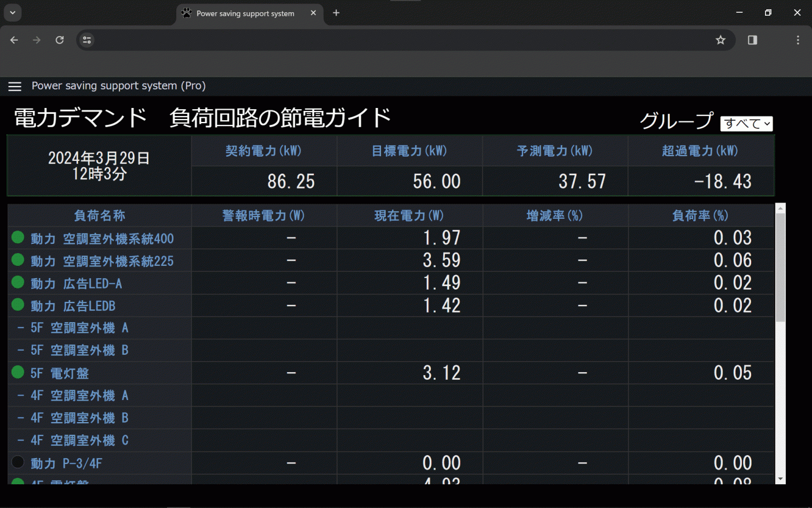This screenshot has width=812, height=508.
Task: Click the 負荷名称 column header
Action: click(x=100, y=215)
